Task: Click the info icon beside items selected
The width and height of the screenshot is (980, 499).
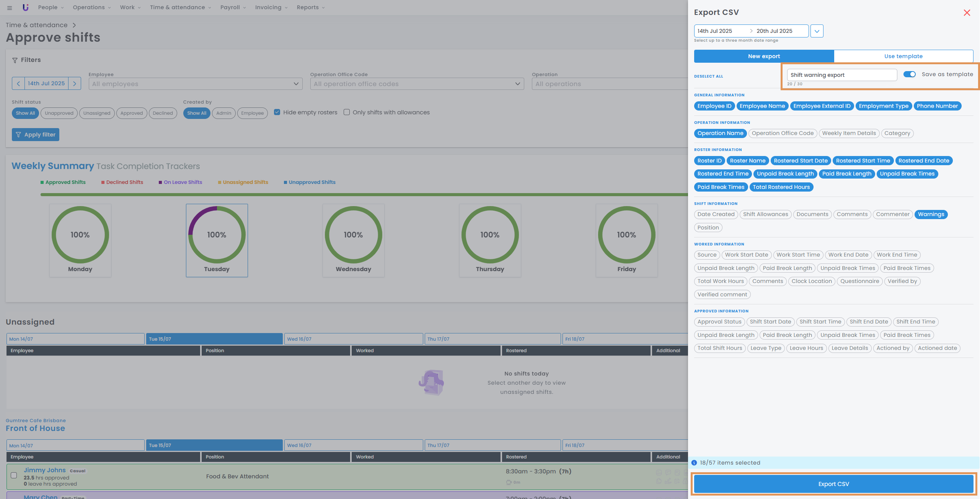Action: (x=694, y=463)
